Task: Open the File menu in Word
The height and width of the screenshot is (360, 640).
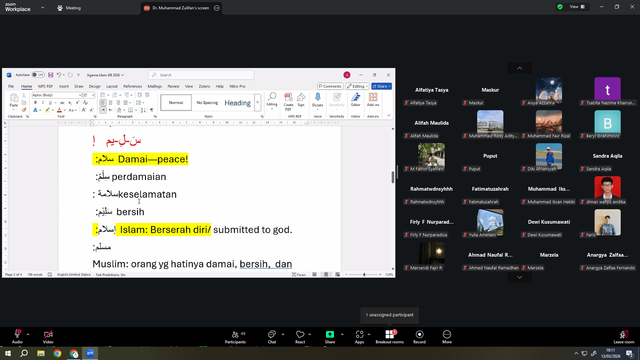Action: (11, 87)
